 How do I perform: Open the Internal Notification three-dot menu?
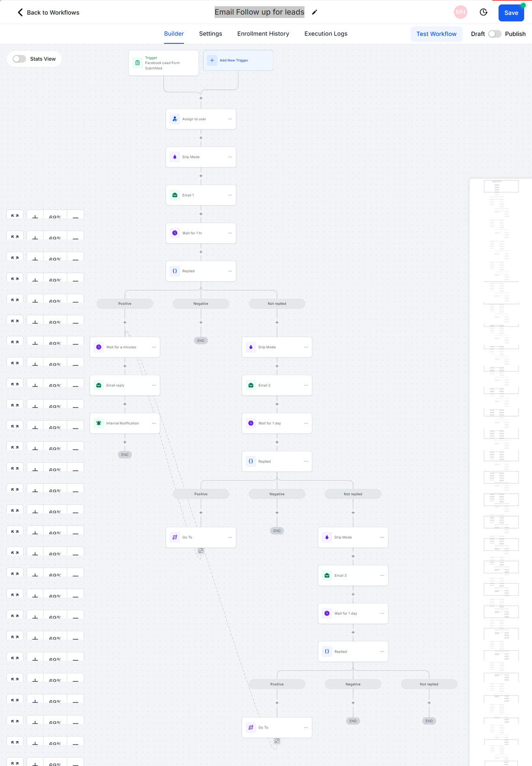(154, 423)
